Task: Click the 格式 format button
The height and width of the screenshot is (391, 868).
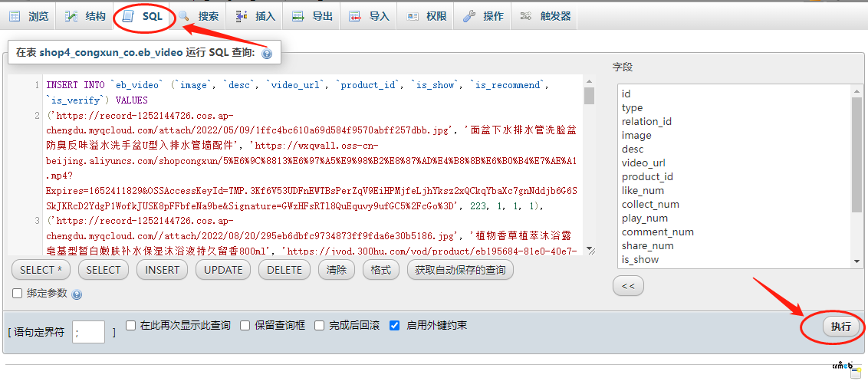Action: coord(381,270)
